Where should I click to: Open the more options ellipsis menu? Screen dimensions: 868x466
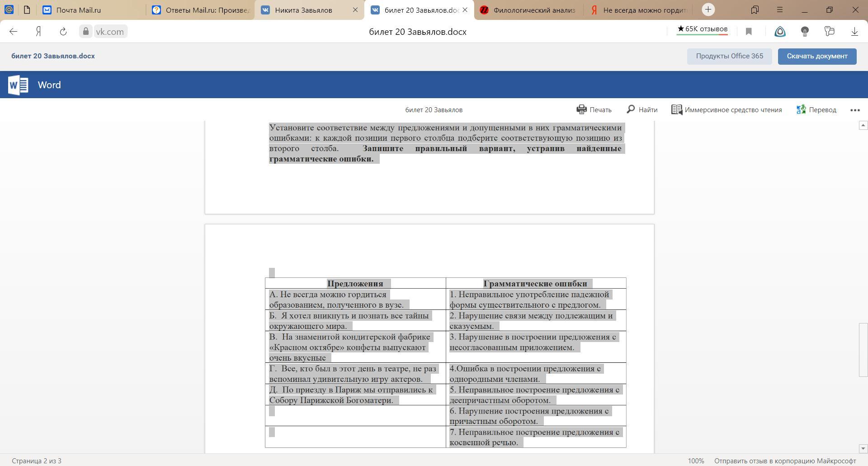click(x=855, y=110)
